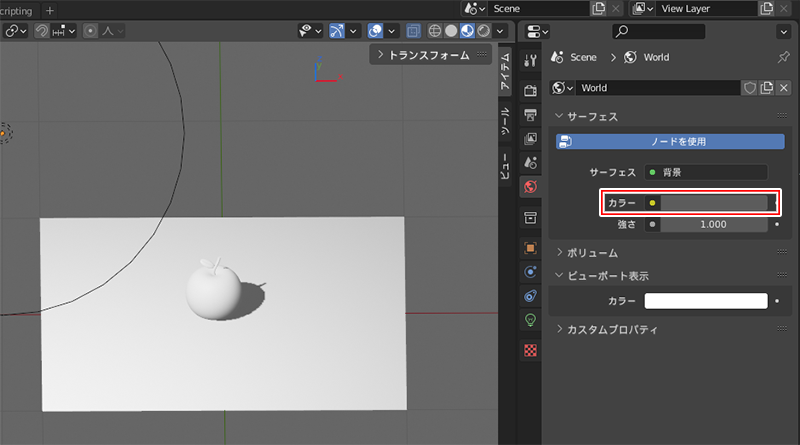The image size is (800, 445).
Task: Expand the カスタムプロパティ panel
Action: [x=612, y=329]
